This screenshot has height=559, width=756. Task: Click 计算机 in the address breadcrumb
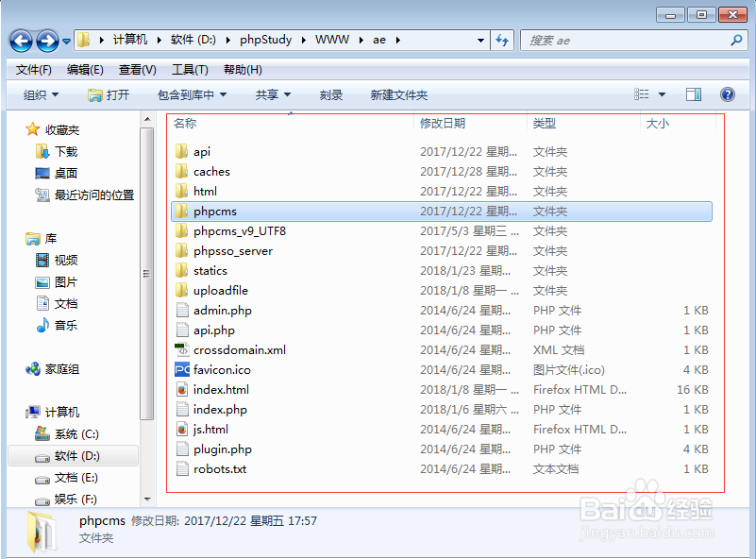point(130,40)
